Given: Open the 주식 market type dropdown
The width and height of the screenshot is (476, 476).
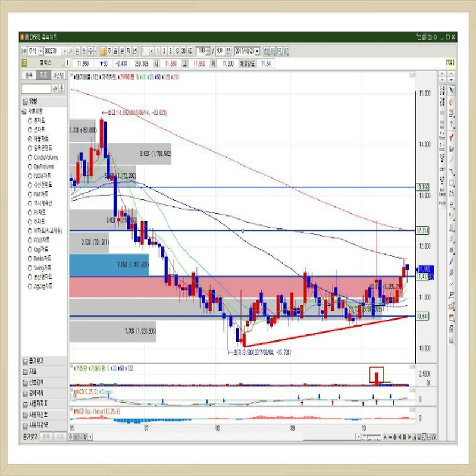Looking at the screenshot, I should [x=40, y=51].
